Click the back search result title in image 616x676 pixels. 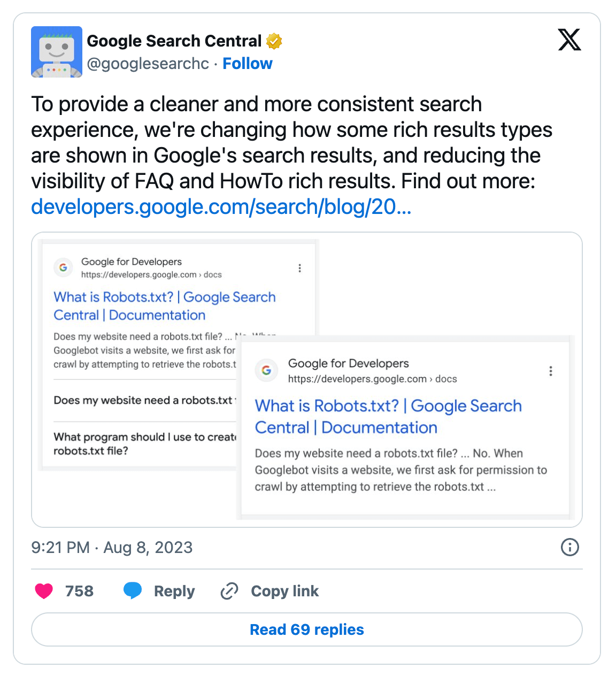(164, 306)
